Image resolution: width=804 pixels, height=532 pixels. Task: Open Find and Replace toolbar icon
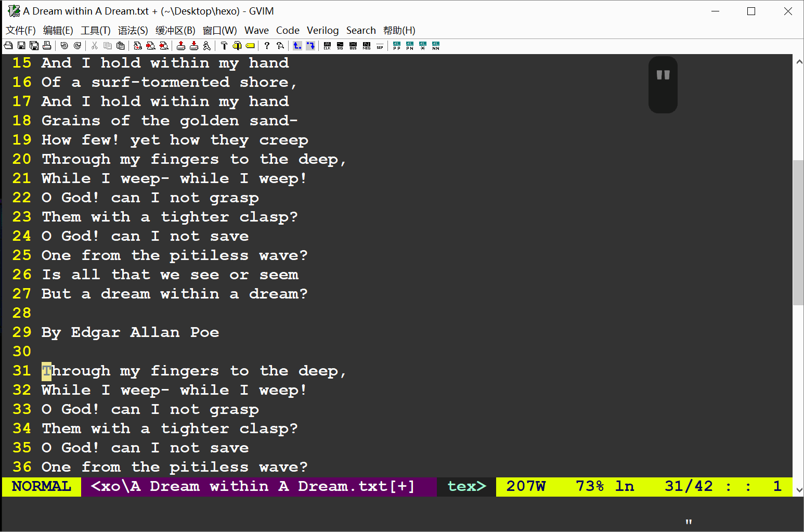tap(138, 46)
